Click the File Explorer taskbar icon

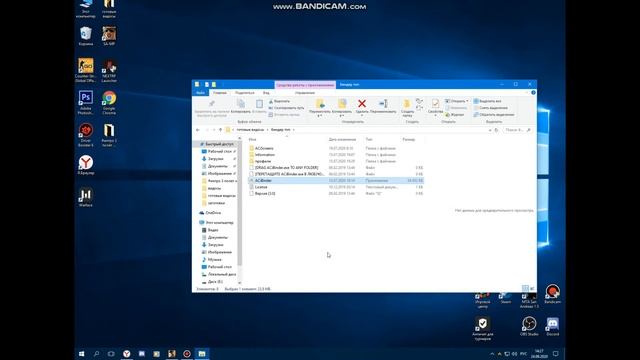(x=202, y=354)
